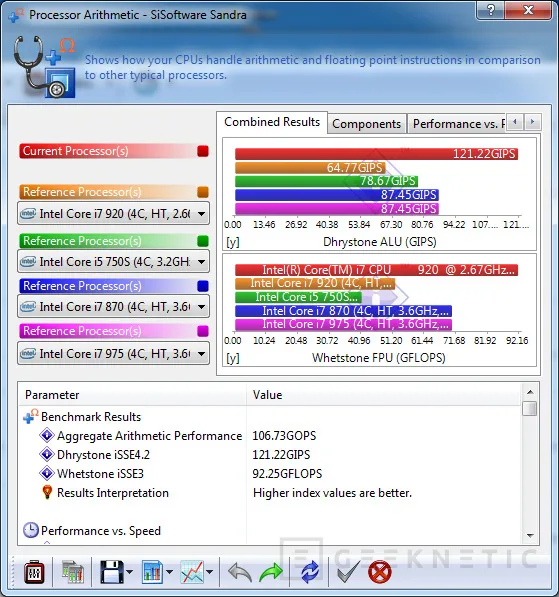Open the bar chart icon dropdown arrow
This screenshot has height=597, width=559.
(169, 572)
